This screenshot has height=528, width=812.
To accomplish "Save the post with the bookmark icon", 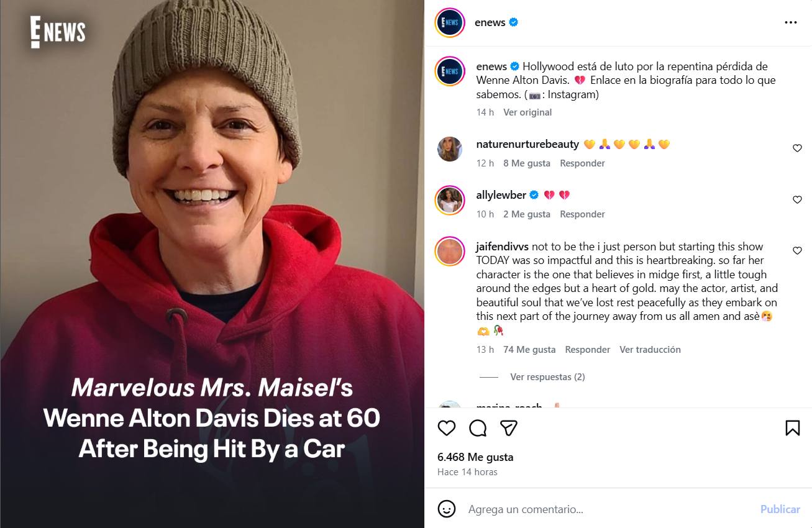I will [x=792, y=428].
